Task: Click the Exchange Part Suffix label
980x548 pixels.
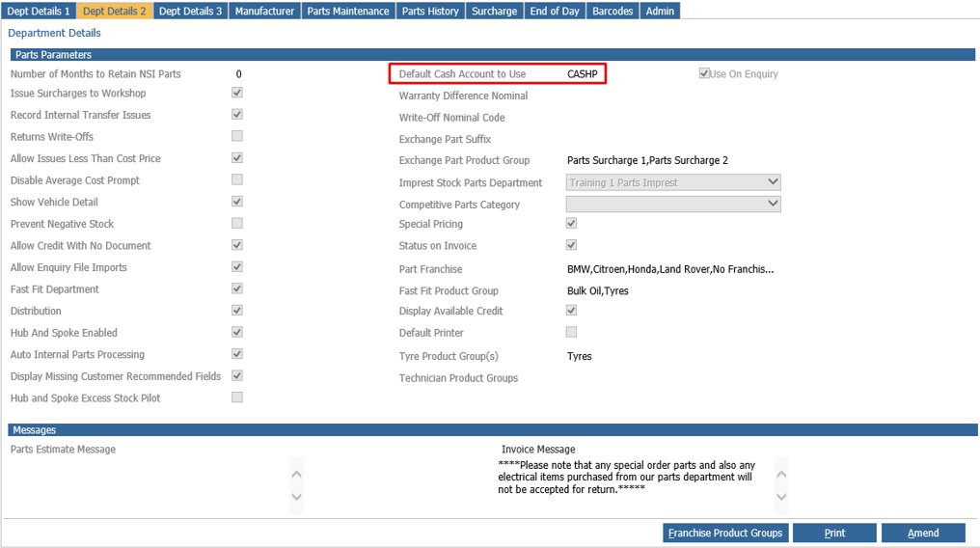Action: (445, 139)
